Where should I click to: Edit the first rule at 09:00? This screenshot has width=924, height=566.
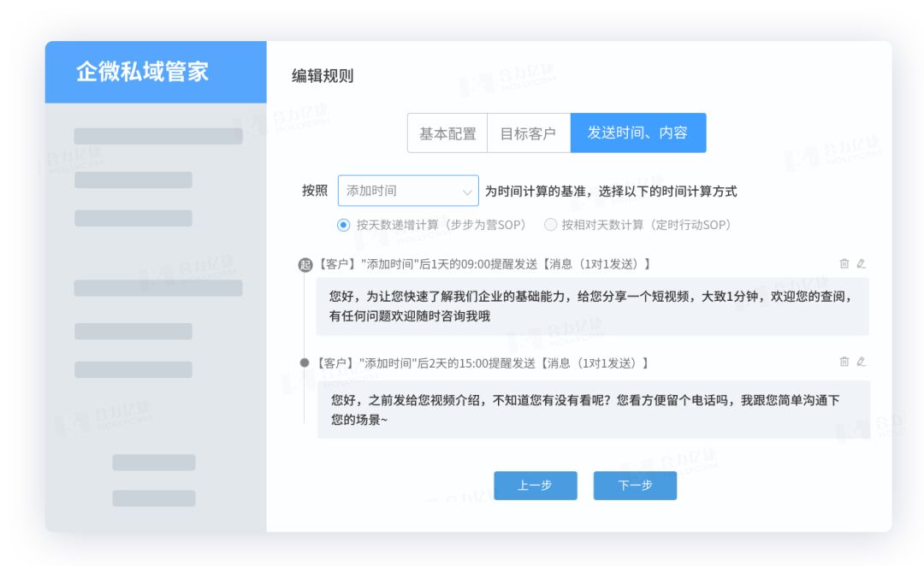point(861,264)
